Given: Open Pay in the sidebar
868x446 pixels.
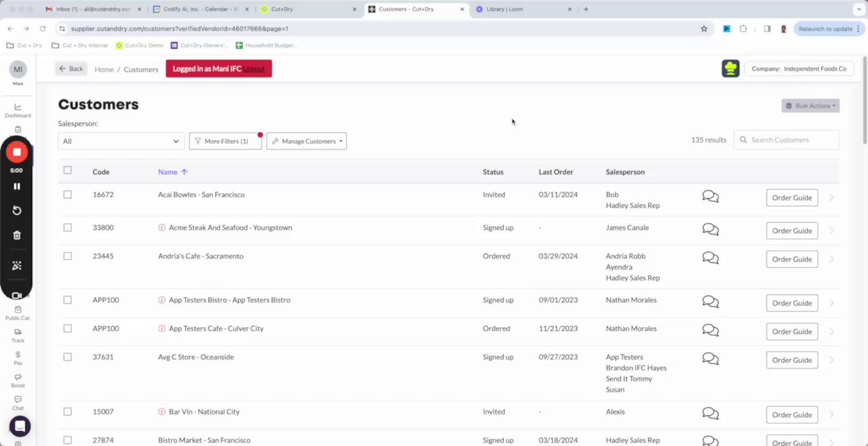Looking at the screenshot, I should point(18,358).
